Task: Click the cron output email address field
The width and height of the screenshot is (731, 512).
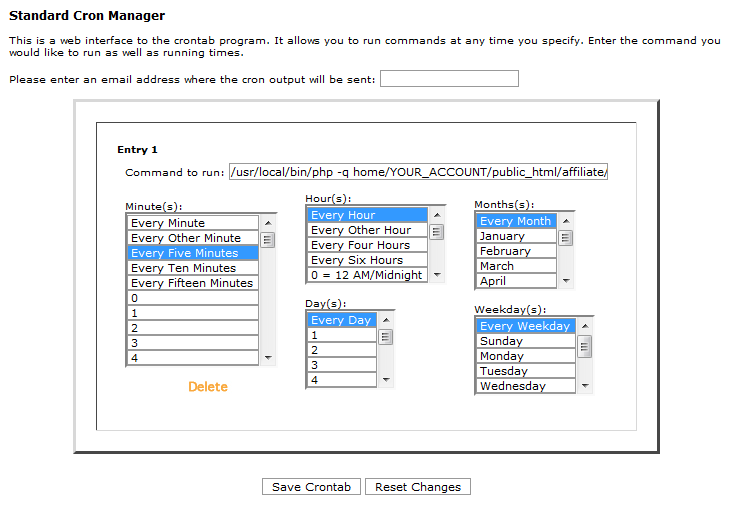Action: (449, 79)
